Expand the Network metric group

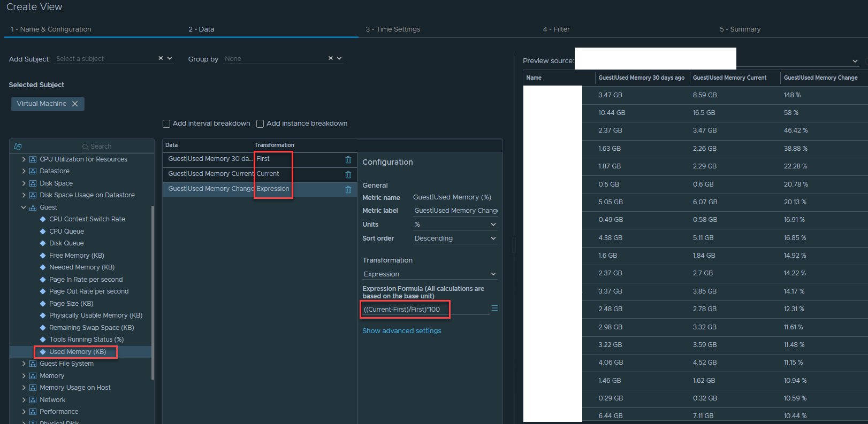[x=24, y=400]
